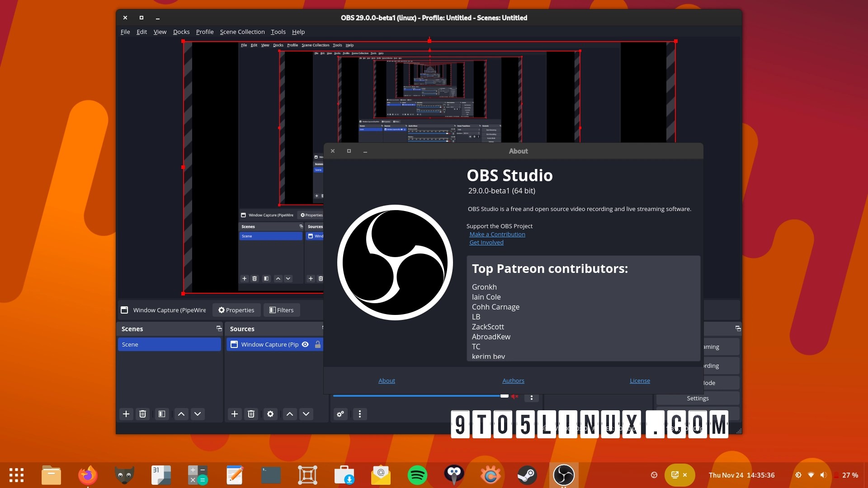Image resolution: width=868 pixels, height=488 pixels.
Task: Open the Tools menu
Action: (x=278, y=32)
